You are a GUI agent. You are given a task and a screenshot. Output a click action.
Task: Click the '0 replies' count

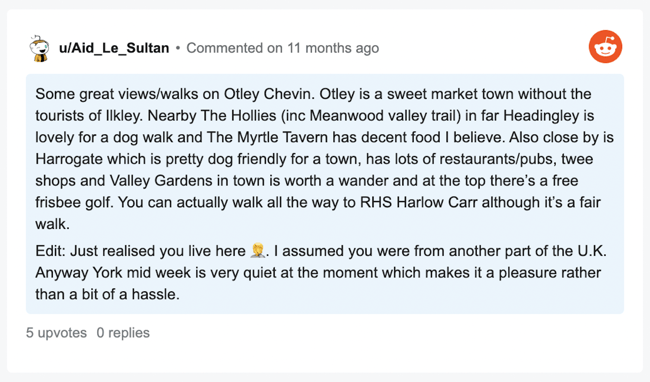click(x=123, y=333)
